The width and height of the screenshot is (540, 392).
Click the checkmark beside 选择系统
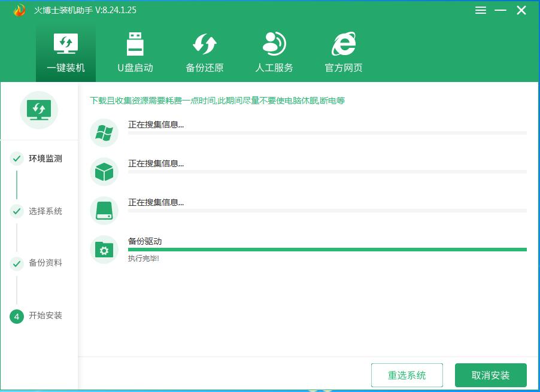click(17, 211)
